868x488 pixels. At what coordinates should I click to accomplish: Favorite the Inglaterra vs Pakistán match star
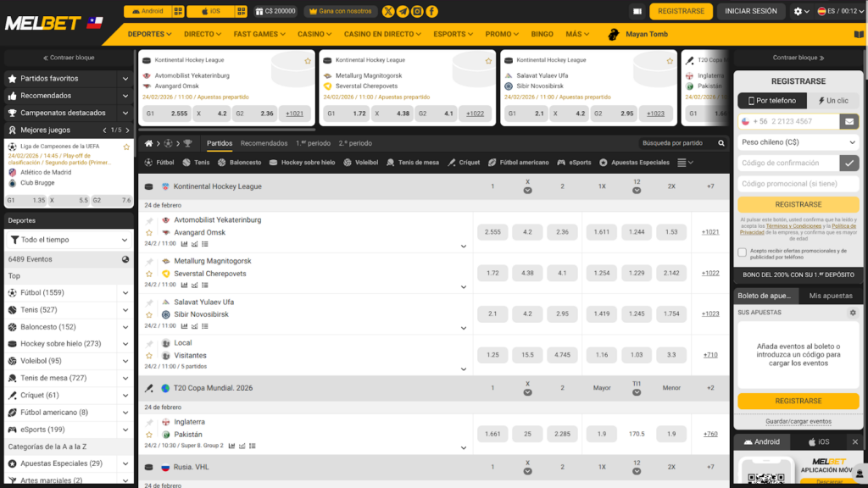tap(149, 434)
